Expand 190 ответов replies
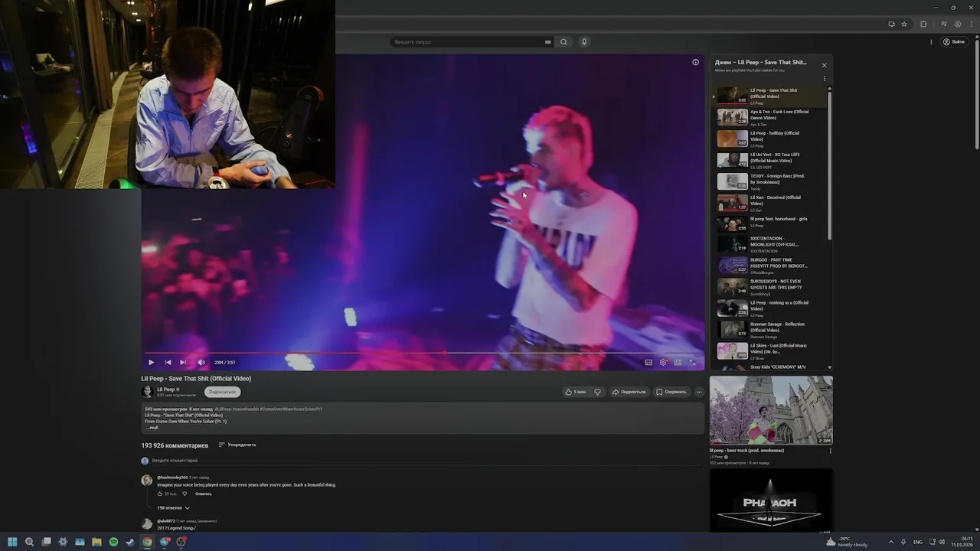Viewport: 980px width, 551px height. (x=173, y=507)
